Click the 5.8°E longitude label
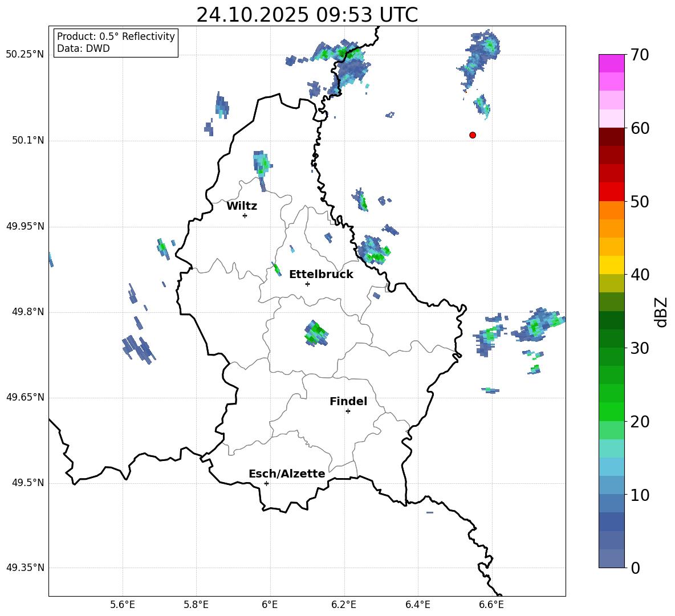Viewport: 675px width, 616px height. pos(196,605)
